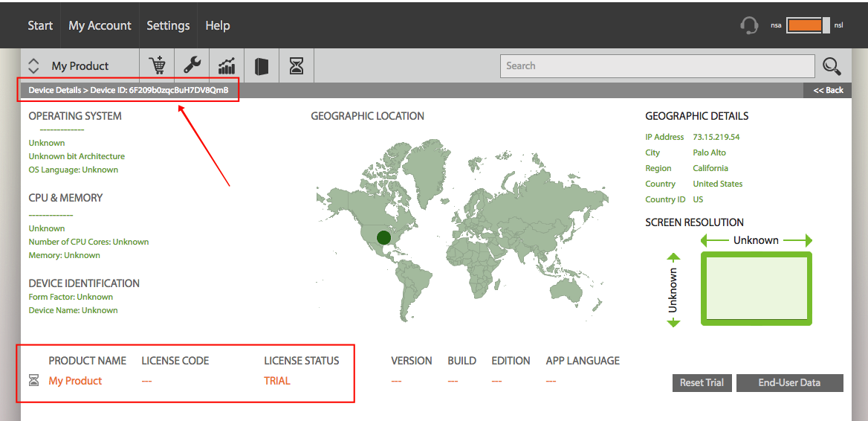Click the book documentation icon
Viewport: 868px width, 421px height.
point(262,66)
